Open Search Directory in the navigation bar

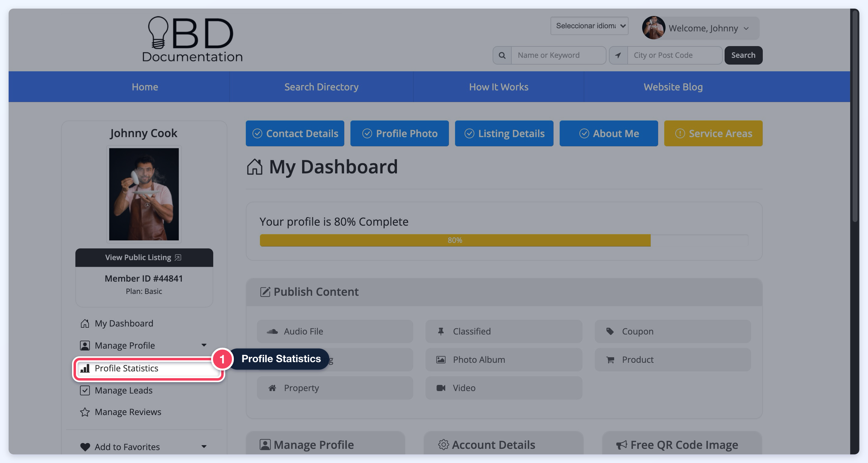pos(322,87)
